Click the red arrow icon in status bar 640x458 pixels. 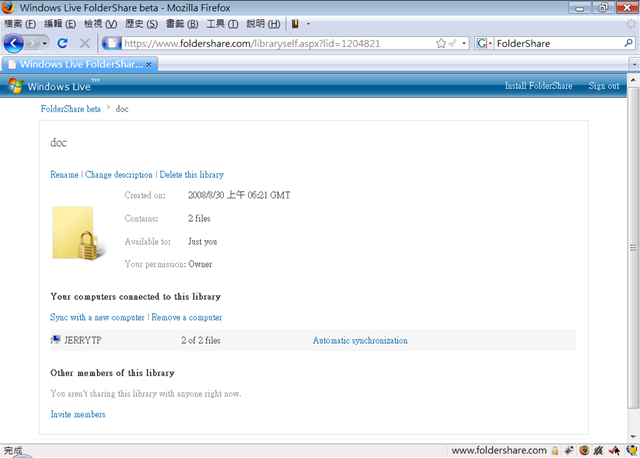[x=615, y=450]
